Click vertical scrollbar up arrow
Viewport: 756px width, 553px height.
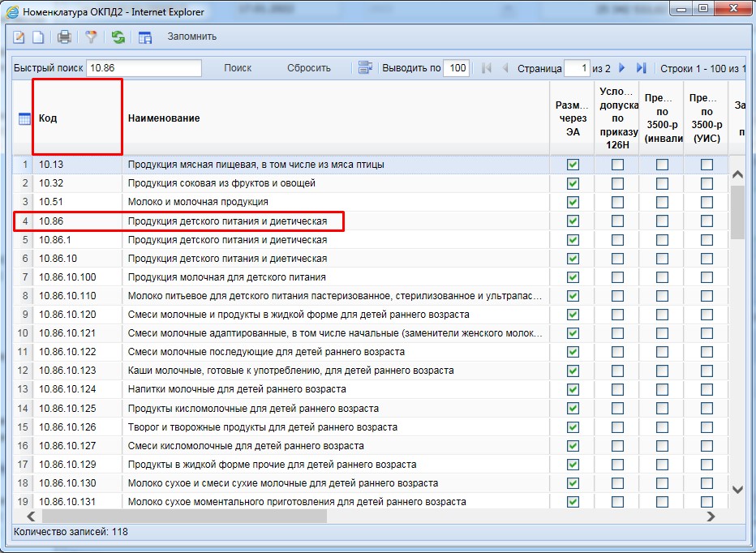pos(737,174)
